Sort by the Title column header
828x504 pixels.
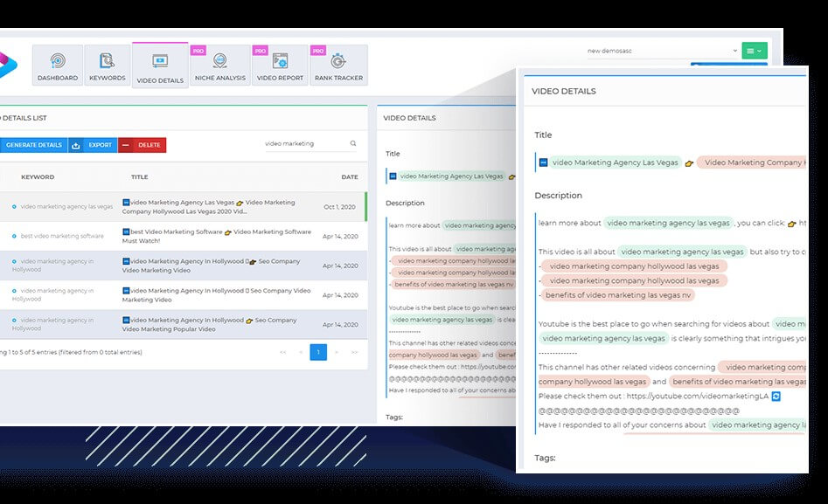click(x=139, y=176)
